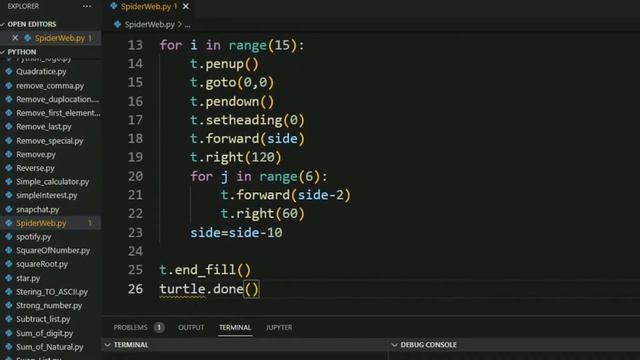Collapse the TERMINAL section header
This screenshot has height=360, width=640.
click(127, 345)
